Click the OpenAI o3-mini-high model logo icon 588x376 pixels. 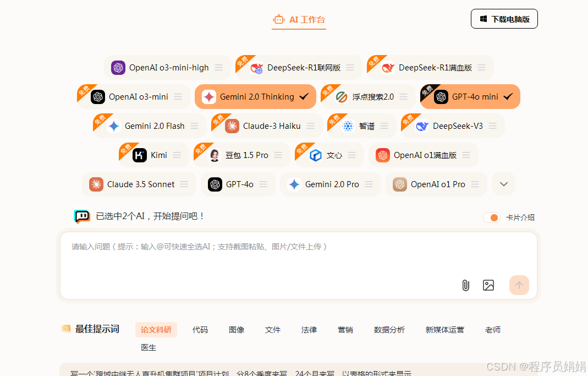pos(118,68)
